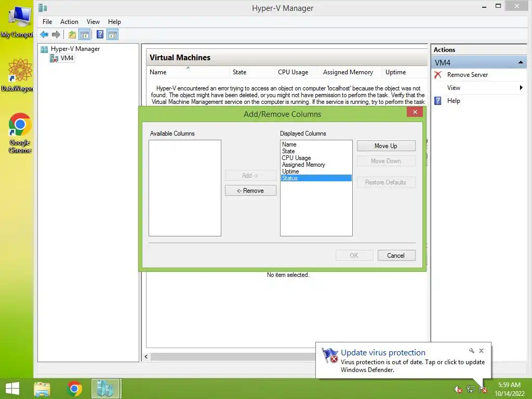Click the Action Center flag tray icon

coord(483,389)
